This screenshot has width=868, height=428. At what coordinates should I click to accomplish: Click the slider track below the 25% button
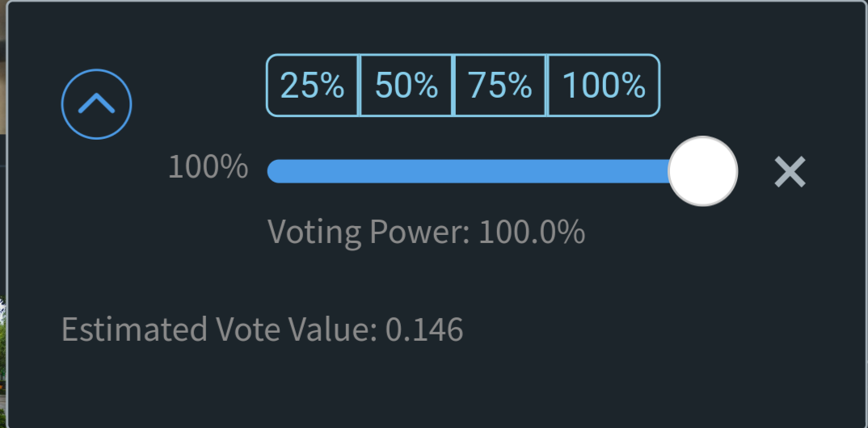[313, 171]
